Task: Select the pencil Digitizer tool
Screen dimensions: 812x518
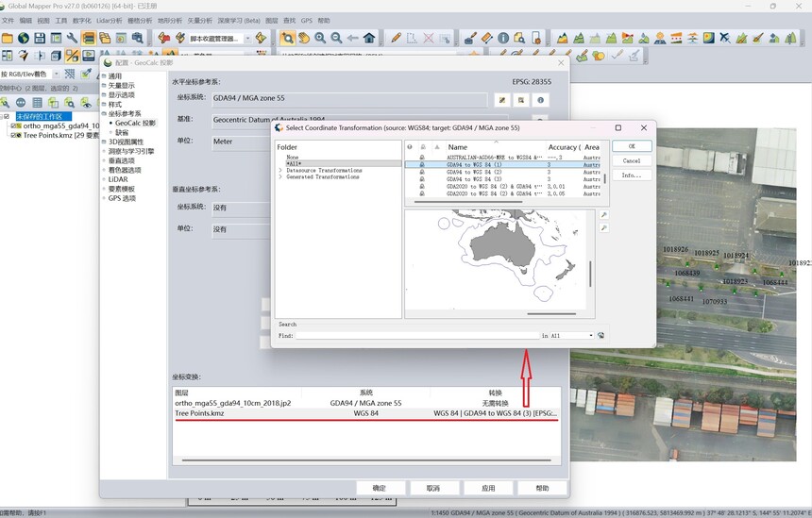Action: coord(397,38)
